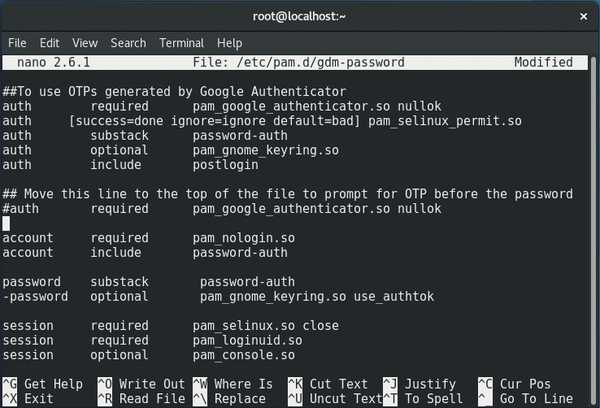The width and height of the screenshot is (600, 408).
Task: Click the session pam_console.so line
Action: (149, 355)
